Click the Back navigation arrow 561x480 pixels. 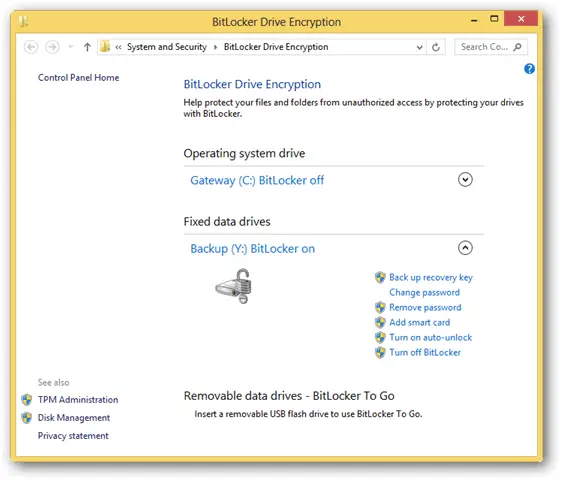click(31, 47)
